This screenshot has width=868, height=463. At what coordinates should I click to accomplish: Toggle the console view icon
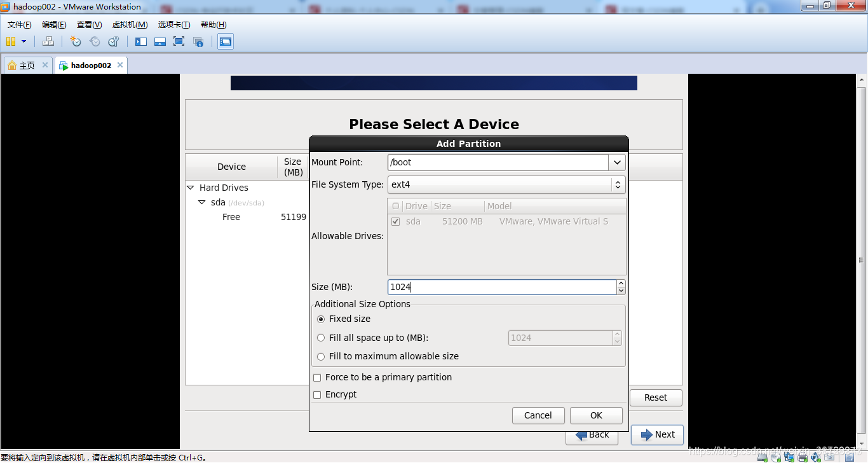(226, 41)
